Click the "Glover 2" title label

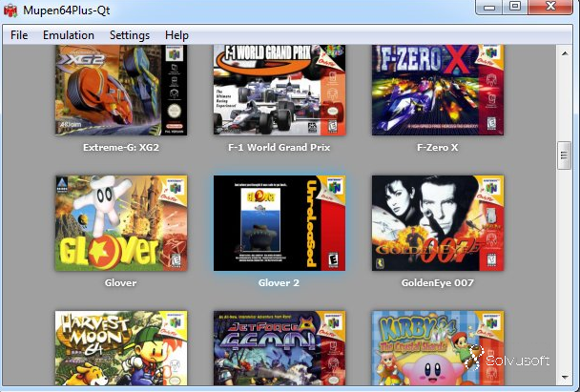point(279,283)
